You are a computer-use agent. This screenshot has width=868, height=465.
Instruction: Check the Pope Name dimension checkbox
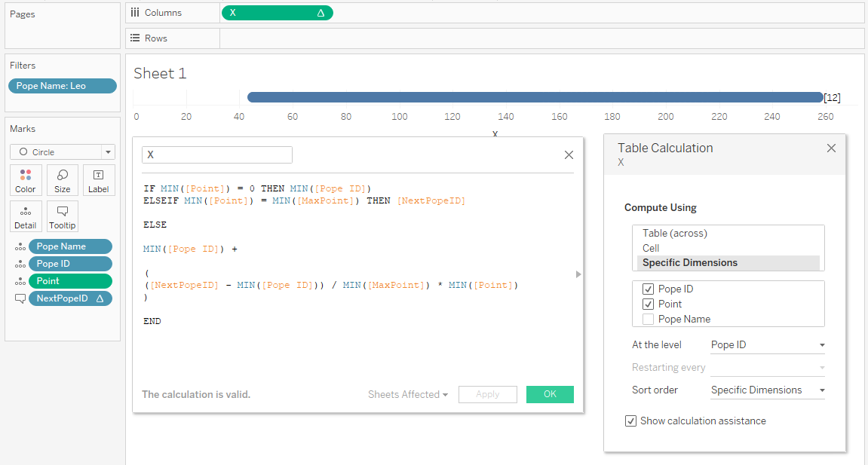click(x=648, y=320)
